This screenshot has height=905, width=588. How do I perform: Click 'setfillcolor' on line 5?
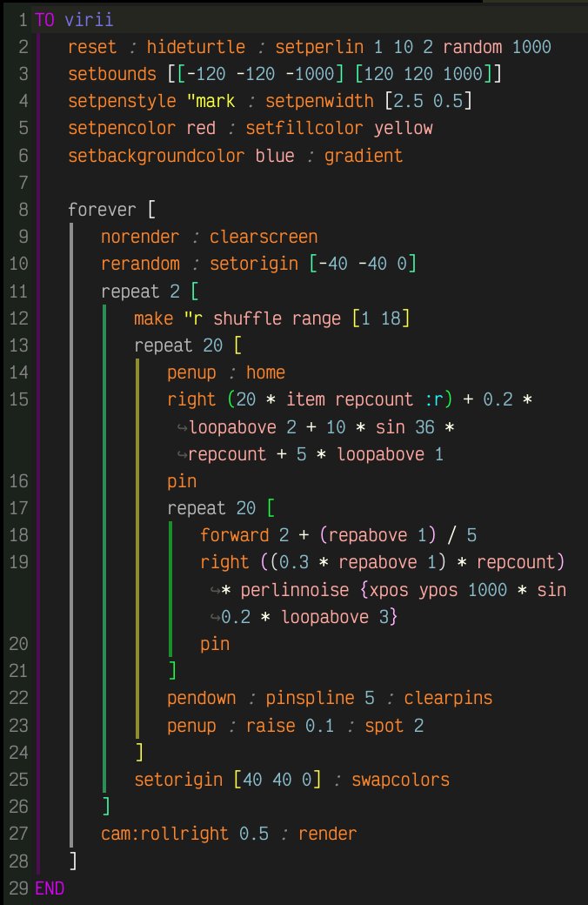click(x=304, y=128)
